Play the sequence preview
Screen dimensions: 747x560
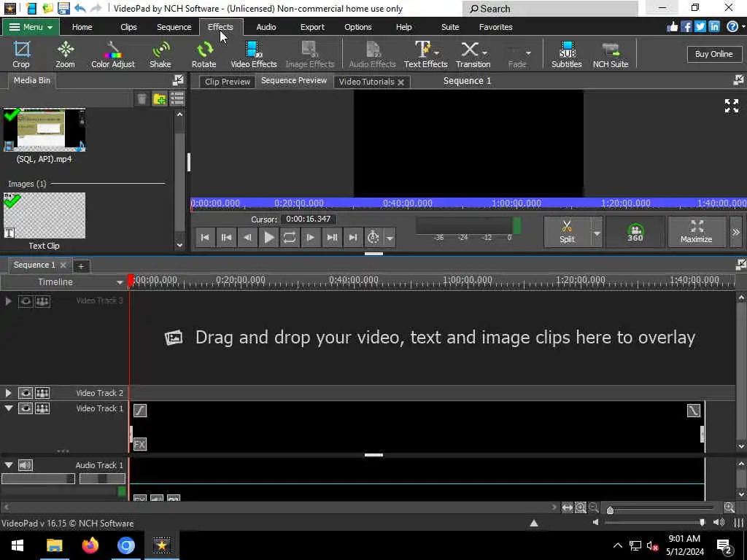point(268,237)
